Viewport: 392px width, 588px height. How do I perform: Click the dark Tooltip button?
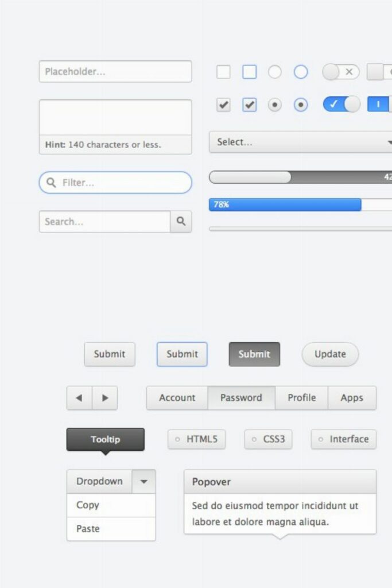tap(105, 439)
